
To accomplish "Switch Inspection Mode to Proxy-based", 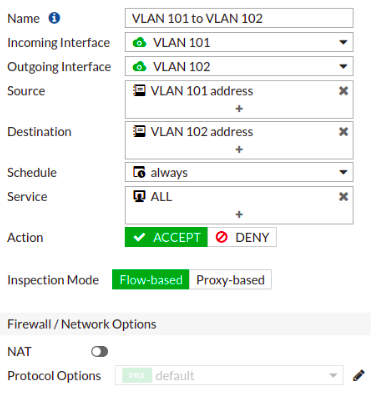I will coord(230,280).
